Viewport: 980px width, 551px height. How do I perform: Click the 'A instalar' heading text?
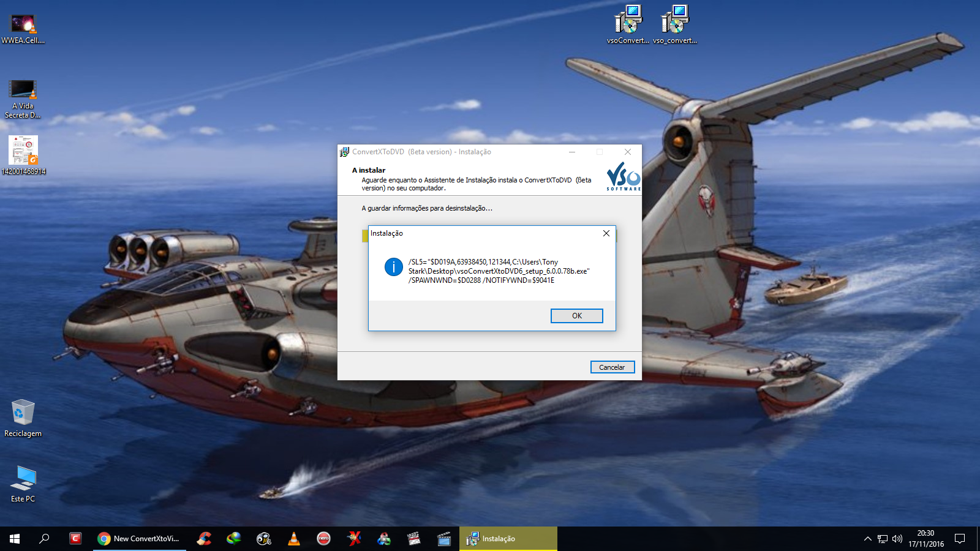[x=369, y=170]
